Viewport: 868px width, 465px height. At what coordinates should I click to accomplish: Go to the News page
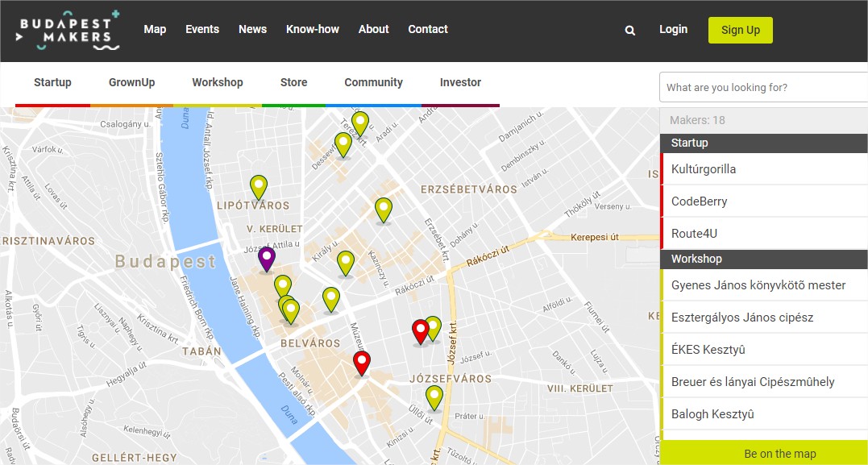pyautogui.click(x=252, y=29)
